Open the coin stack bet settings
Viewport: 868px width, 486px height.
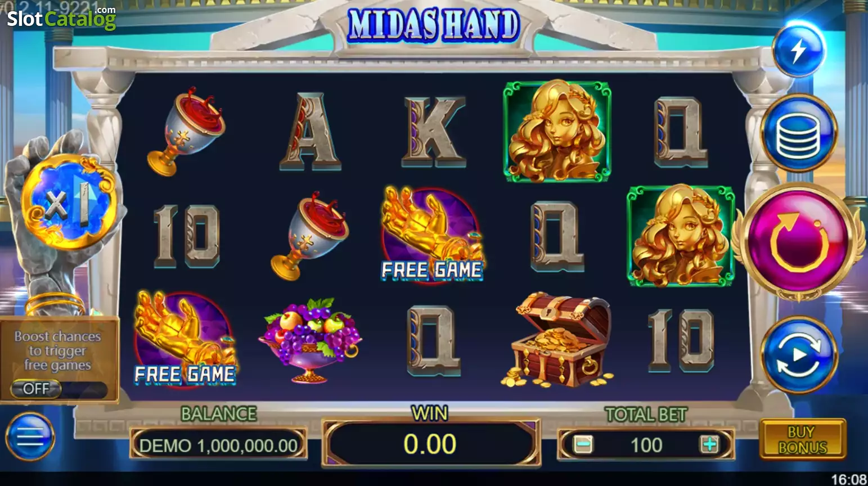pyautogui.click(x=799, y=133)
